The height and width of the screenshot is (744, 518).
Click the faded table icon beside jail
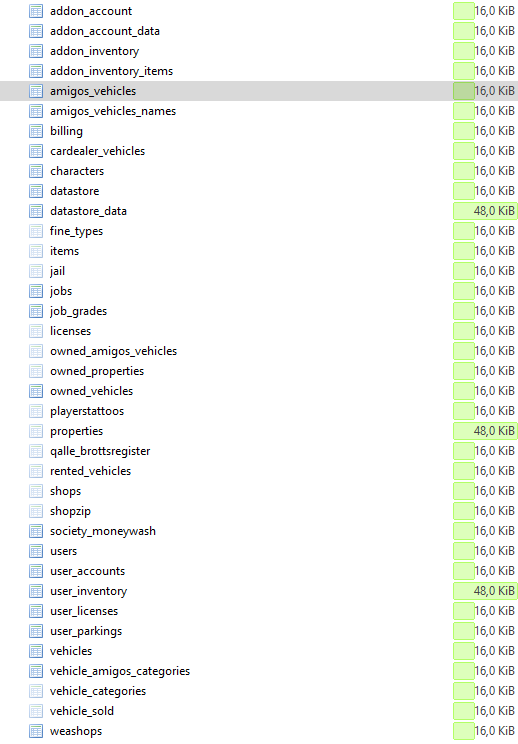[36, 271]
